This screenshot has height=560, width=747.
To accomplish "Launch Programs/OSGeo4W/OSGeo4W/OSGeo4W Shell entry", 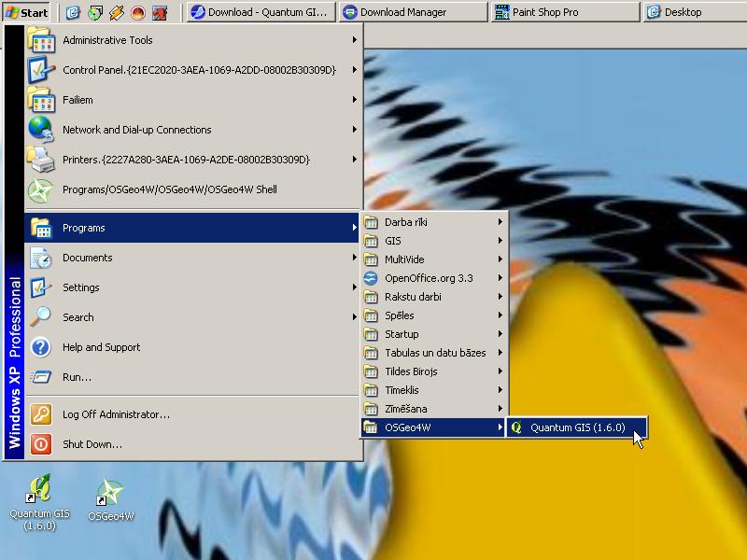I will tap(192, 189).
